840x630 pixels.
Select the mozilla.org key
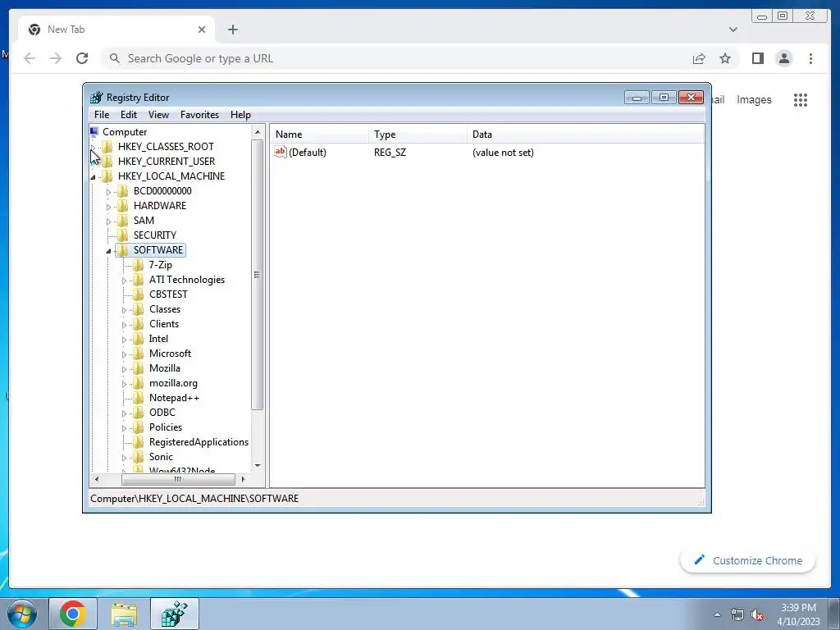(x=173, y=383)
